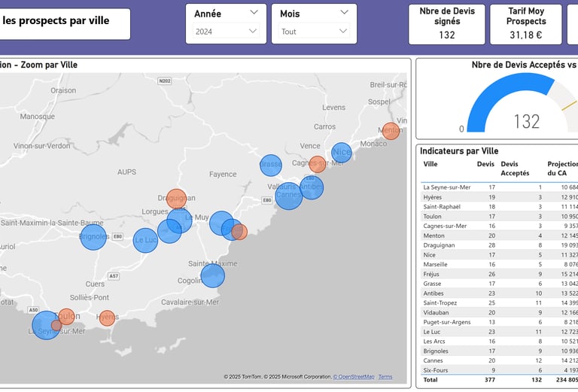Image resolution: width=578 pixels, height=392 pixels.
Task: Click the blue Grasse bubble on map
Action: [271, 166]
